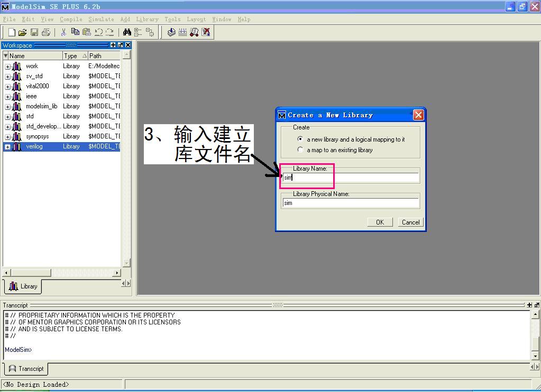Screen dimensions: 541x392
Task: Expand the work library
Action: 7,67
